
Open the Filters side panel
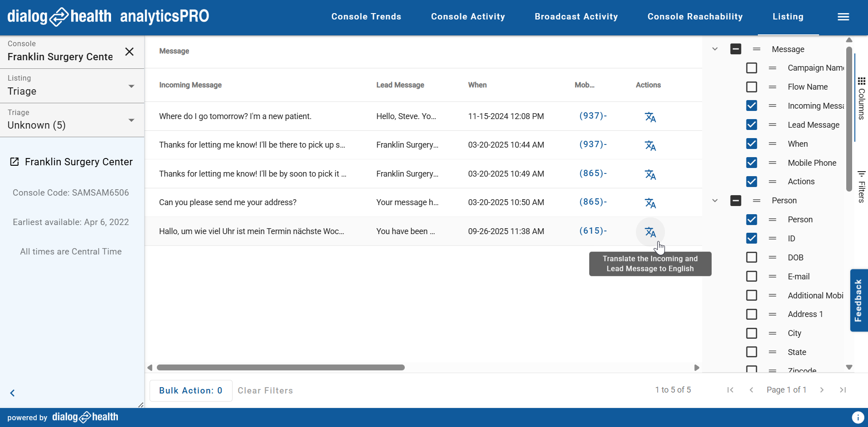(x=861, y=186)
